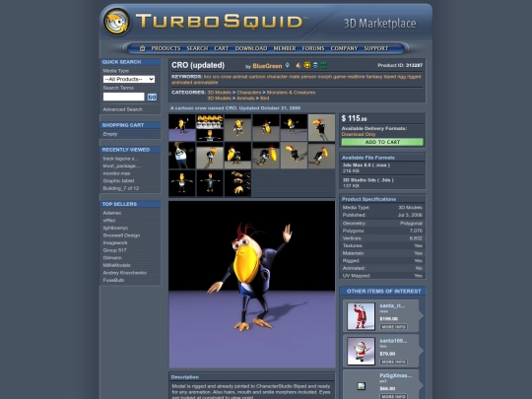532x399 pixels.
Task: Open recently viewed 'monitor.max' item
Action: pos(116,173)
